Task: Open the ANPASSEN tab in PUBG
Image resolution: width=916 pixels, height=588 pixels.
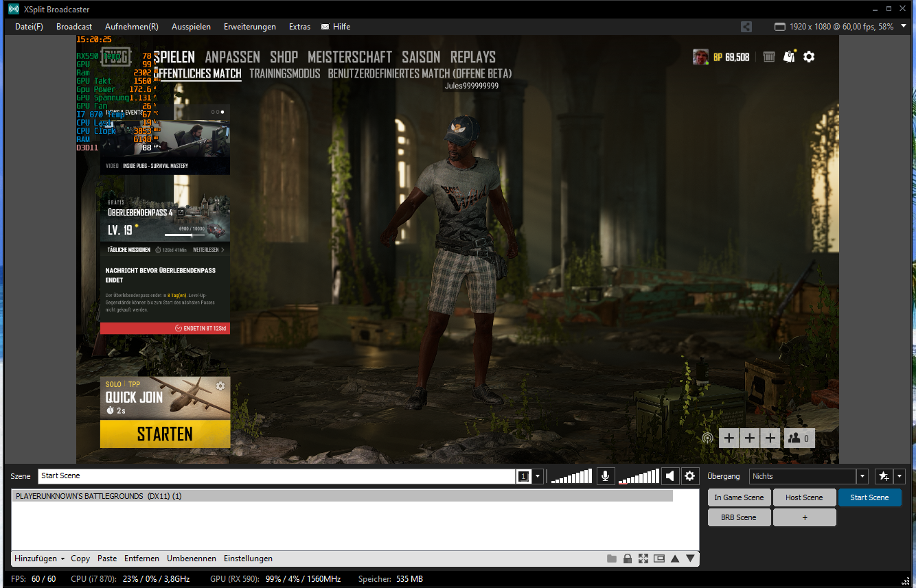Action: (232, 57)
